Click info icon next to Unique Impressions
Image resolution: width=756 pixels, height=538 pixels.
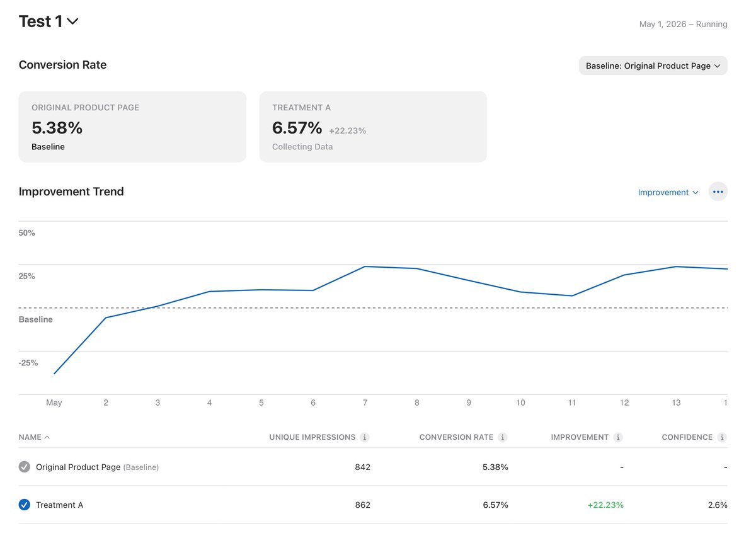click(365, 437)
